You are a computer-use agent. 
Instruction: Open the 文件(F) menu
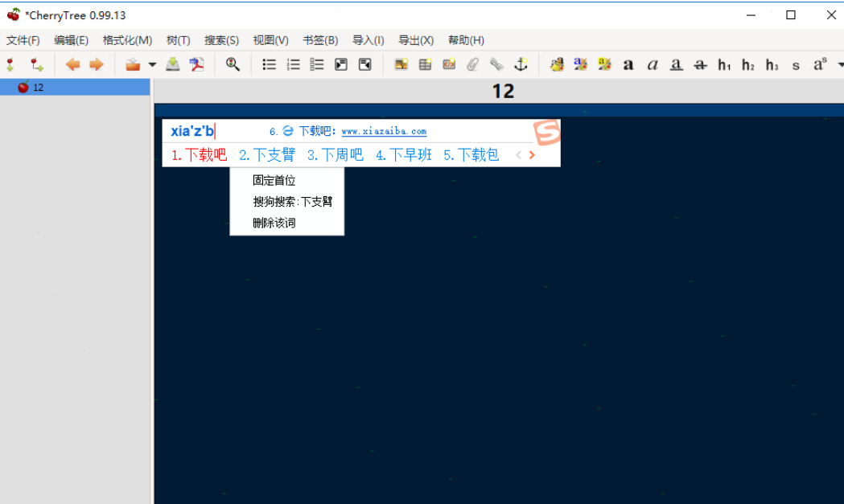tap(23, 40)
